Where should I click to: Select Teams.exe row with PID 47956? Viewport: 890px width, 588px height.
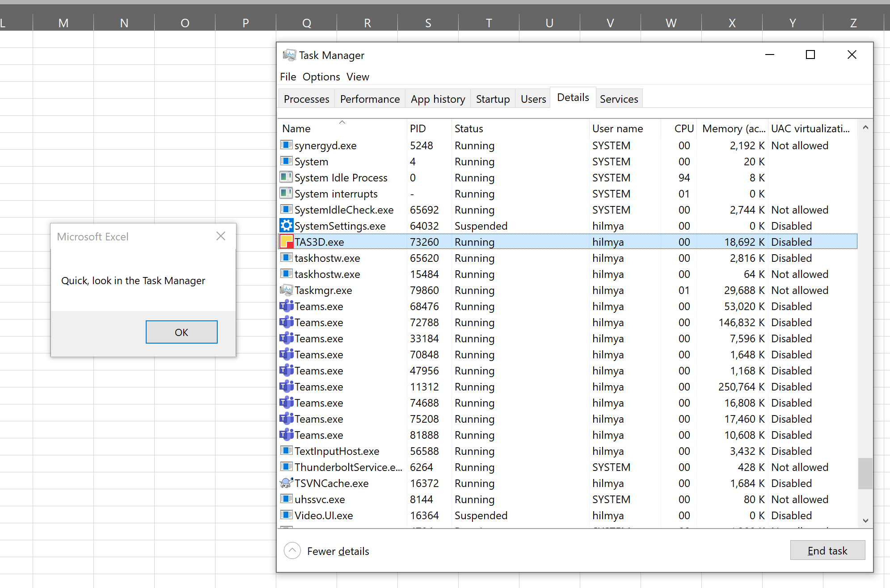(x=568, y=370)
